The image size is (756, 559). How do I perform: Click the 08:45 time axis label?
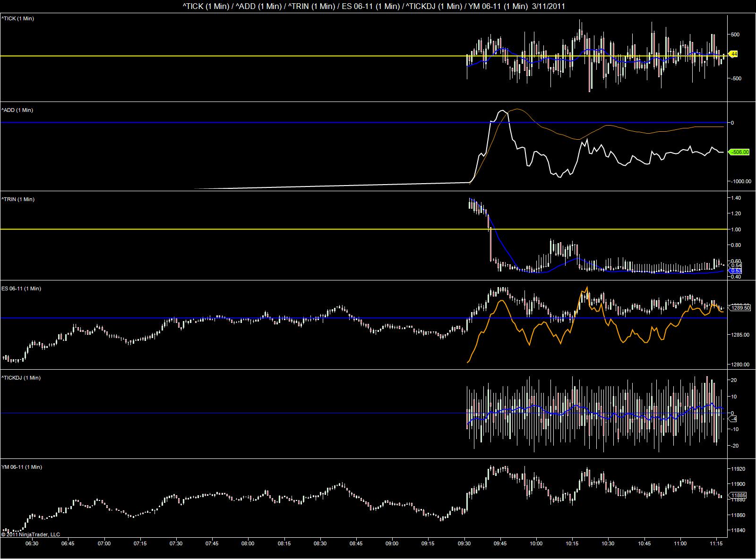coord(356,543)
